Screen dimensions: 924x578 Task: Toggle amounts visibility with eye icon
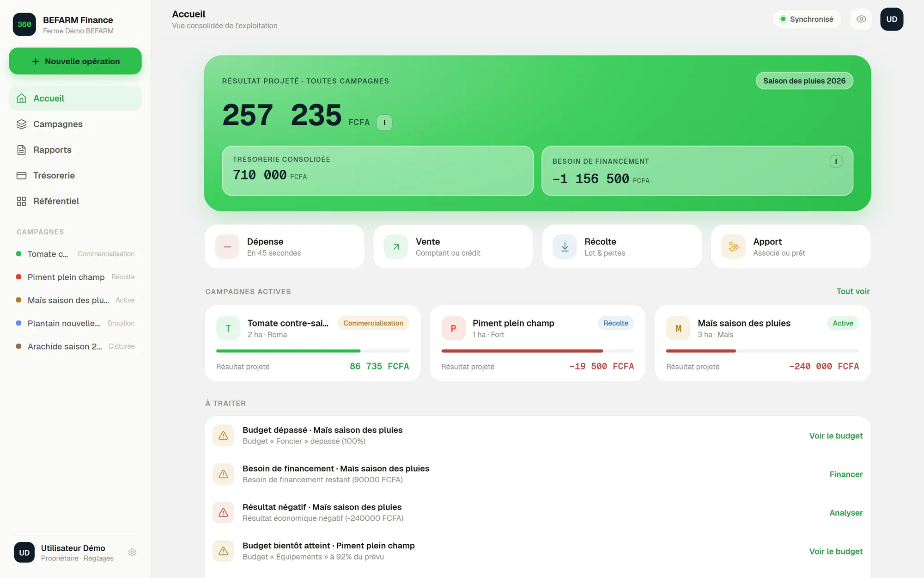click(861, 19)
